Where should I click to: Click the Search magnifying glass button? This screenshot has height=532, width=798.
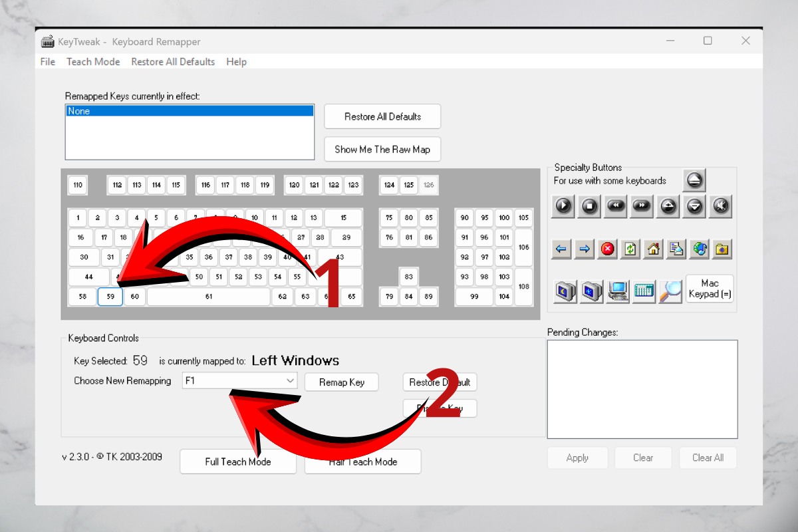tap(670, 291)
